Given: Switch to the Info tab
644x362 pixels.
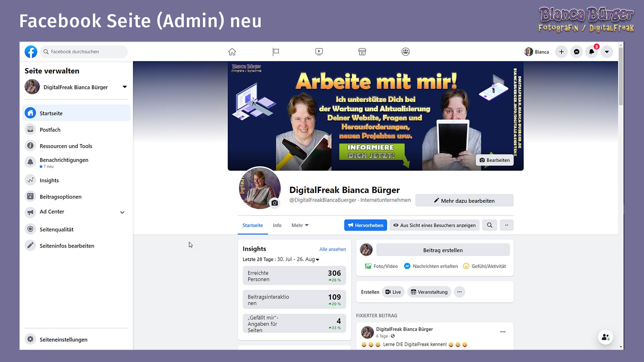Looking at the screenshot, I should 277,225.
